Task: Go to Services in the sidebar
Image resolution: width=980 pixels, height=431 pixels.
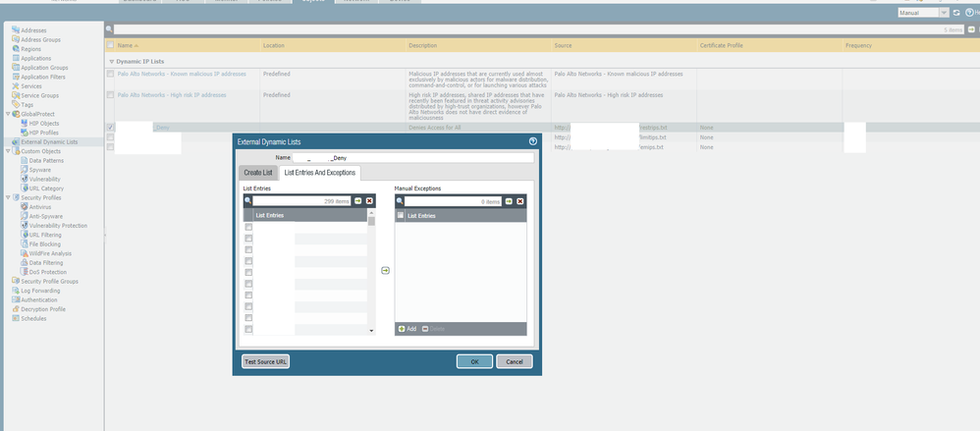Action: pos(31,86)
